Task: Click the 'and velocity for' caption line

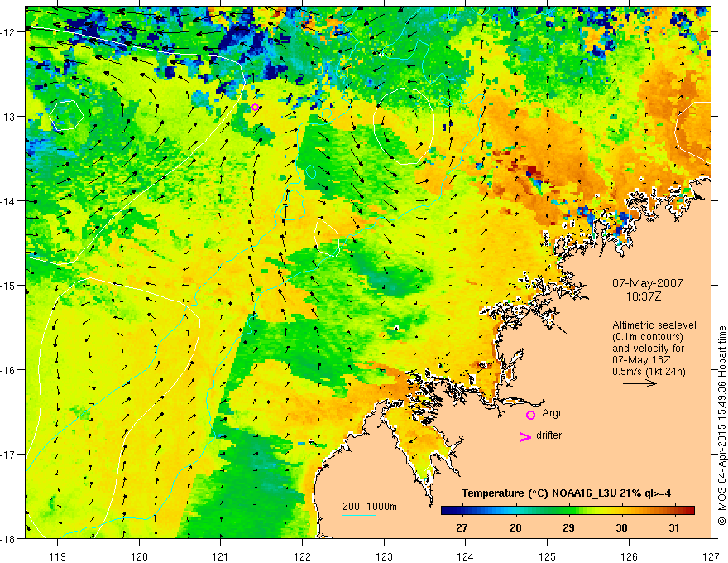Action: pyautogui.click(x=648, y=349)
